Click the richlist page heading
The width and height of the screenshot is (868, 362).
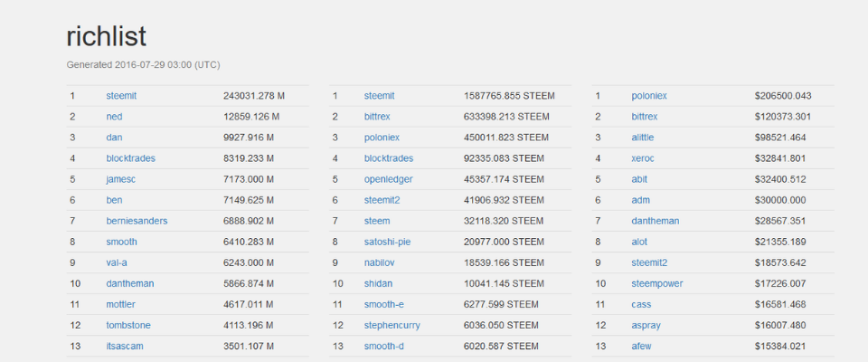(107, 37)
